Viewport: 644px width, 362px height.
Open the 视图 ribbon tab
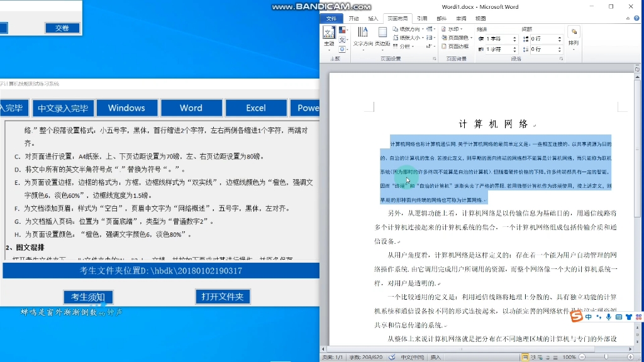[x=481, y=18]
